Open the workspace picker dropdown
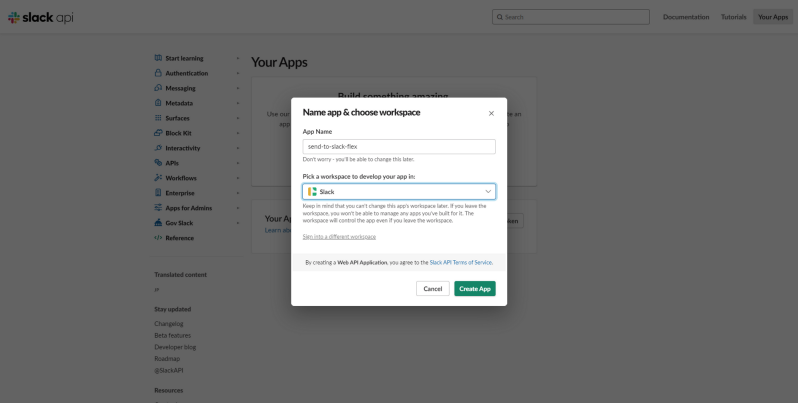This screenshot has height=403, width=798. pyautogui.click(x=399, y=192)
